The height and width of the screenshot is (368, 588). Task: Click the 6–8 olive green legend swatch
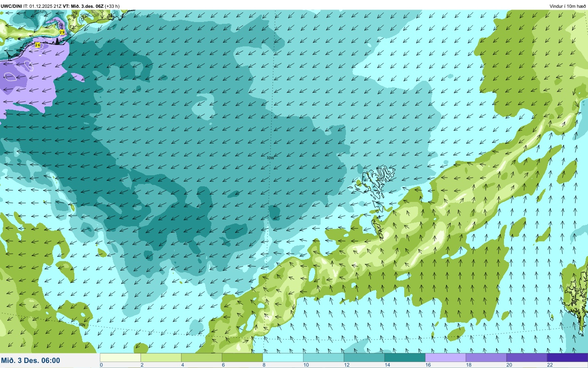(x=242, y=357)
